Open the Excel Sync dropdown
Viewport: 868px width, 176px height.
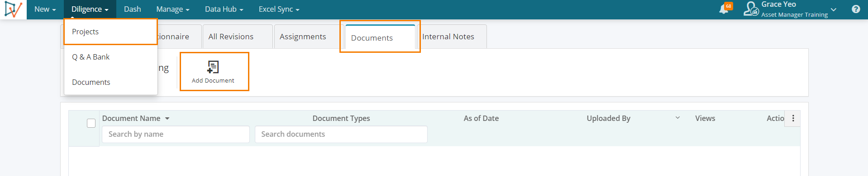pos(279,9)
